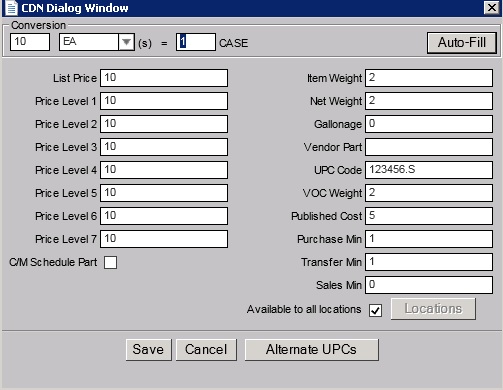Open Alternate UPCs

coord(311,350)
